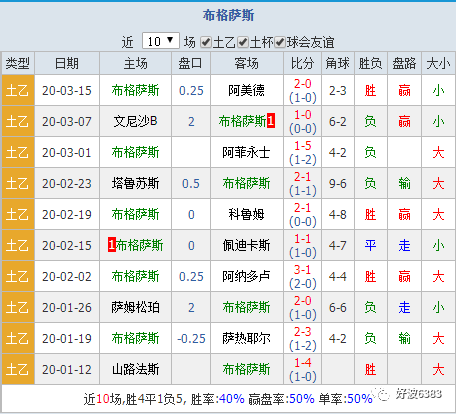Screen dimensions: 456x414
Task: Click the red card badge before 布格萨斯 on 20-02-15
Action: (x=112, y=245)
